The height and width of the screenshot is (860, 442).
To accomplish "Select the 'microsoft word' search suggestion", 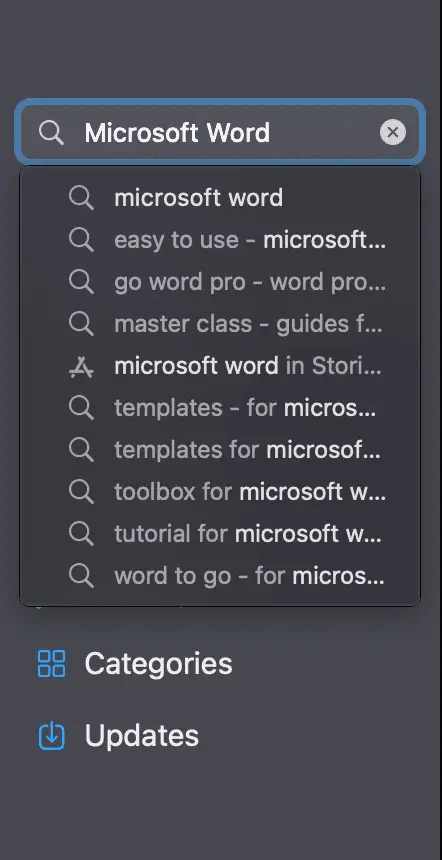I will (x=220, y=197).
